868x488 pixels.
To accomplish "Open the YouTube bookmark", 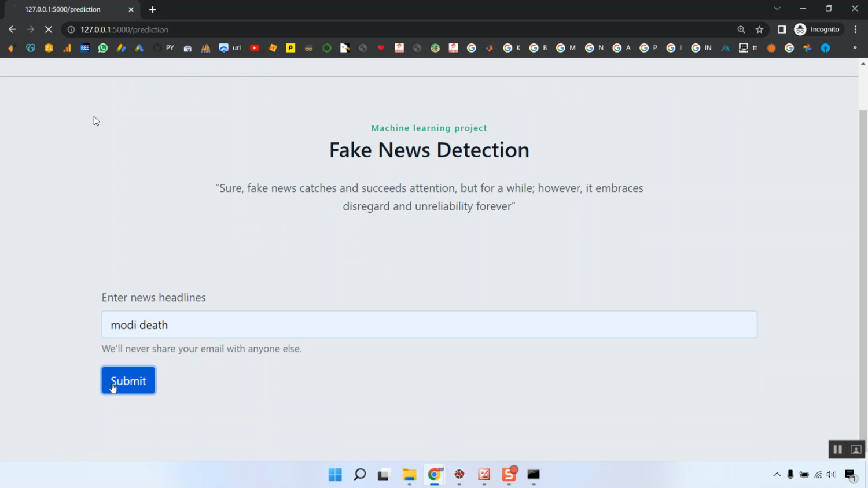I will [x=254, y=48].
